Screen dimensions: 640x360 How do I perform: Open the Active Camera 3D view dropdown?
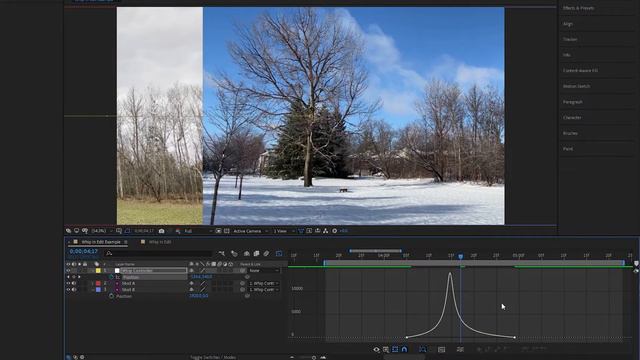(x=251, y=231)
